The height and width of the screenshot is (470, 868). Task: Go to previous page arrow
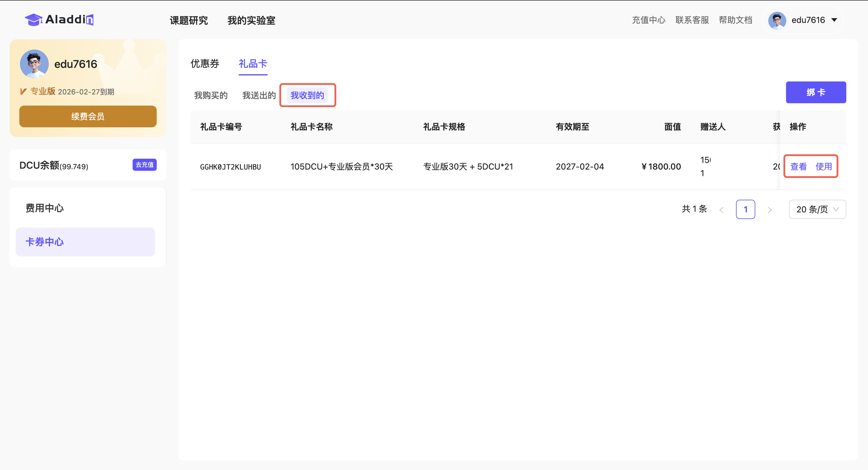(x=722, y=210)
